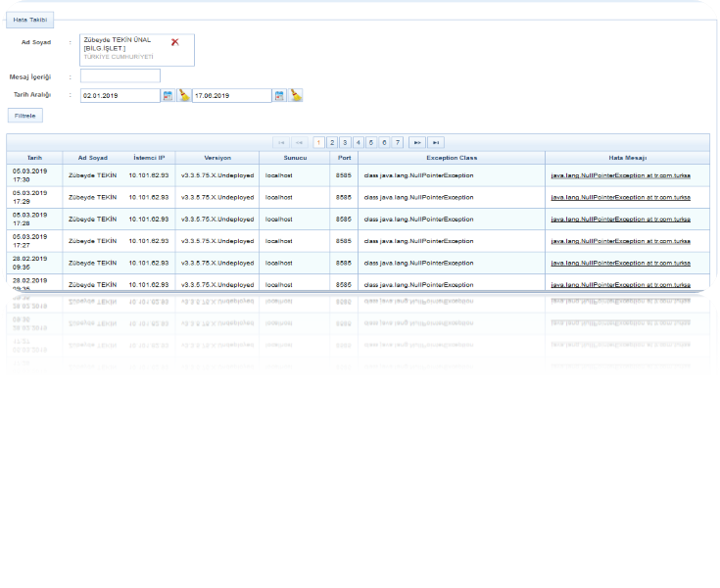720x588 pixels.
Task: Remove selected user Zübeyde TEKİN ÜNAL with red X
Action: 175,42
